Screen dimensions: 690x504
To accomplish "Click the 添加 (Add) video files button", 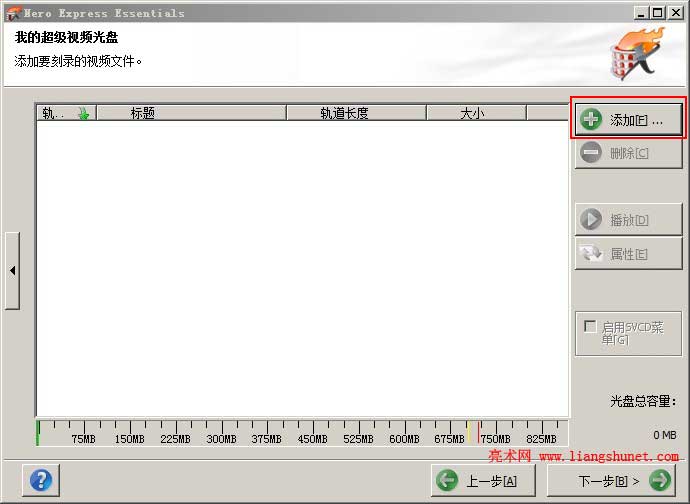I will coord(628,119).
